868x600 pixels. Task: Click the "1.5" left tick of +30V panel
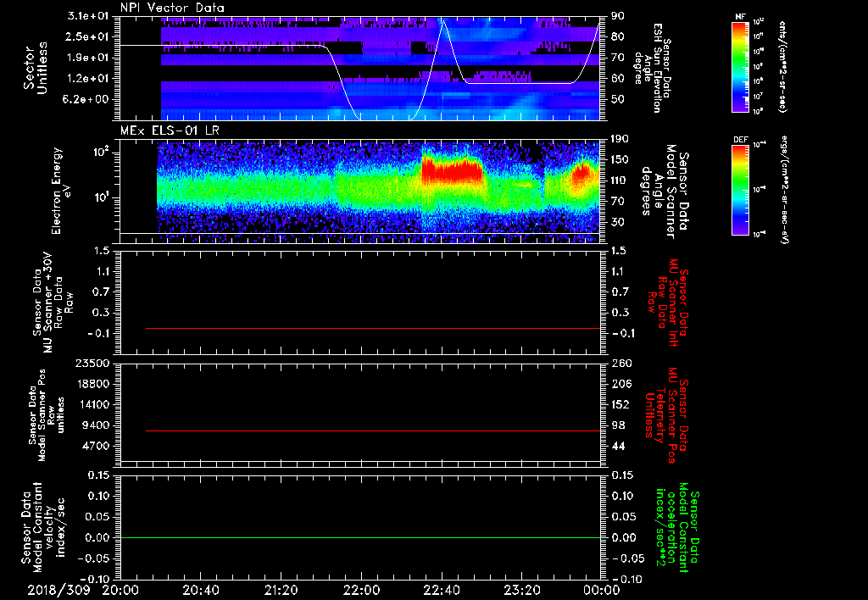102,251
